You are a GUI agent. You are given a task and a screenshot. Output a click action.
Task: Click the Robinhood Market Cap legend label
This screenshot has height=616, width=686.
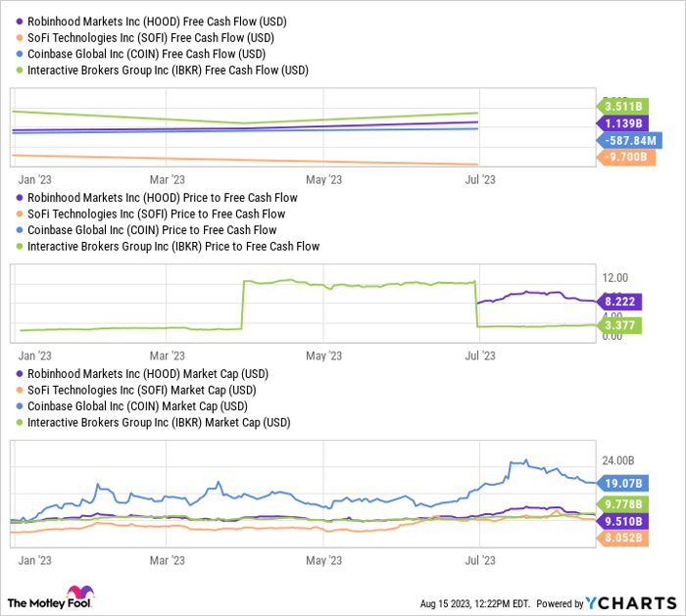pos(148,374)
